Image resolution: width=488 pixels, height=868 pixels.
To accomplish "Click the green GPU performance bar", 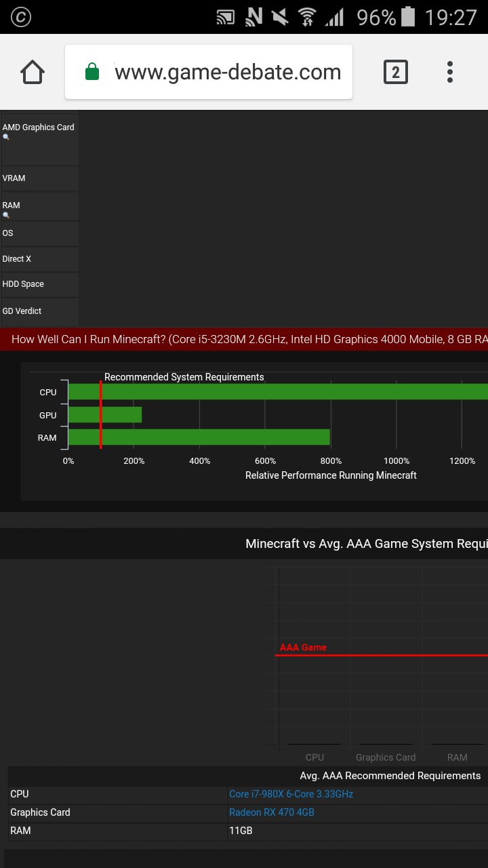I will 105,415.
